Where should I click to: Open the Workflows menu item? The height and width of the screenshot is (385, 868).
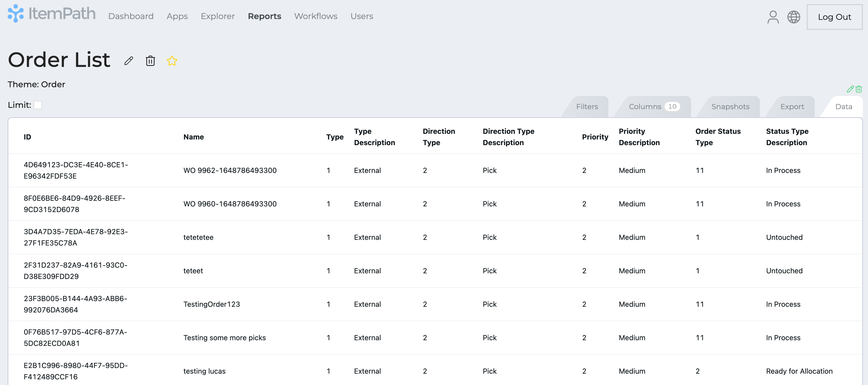point(316,16)
